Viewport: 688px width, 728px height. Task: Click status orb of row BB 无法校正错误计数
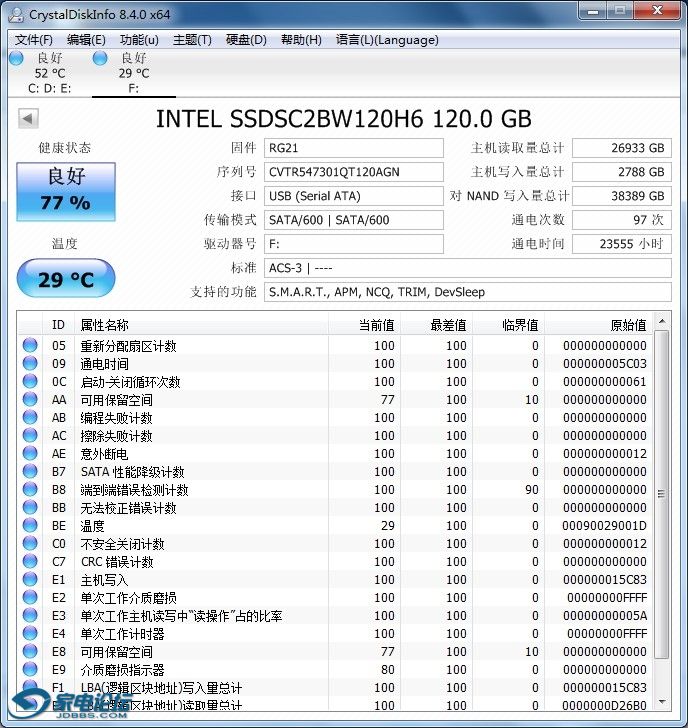(30, 507)
